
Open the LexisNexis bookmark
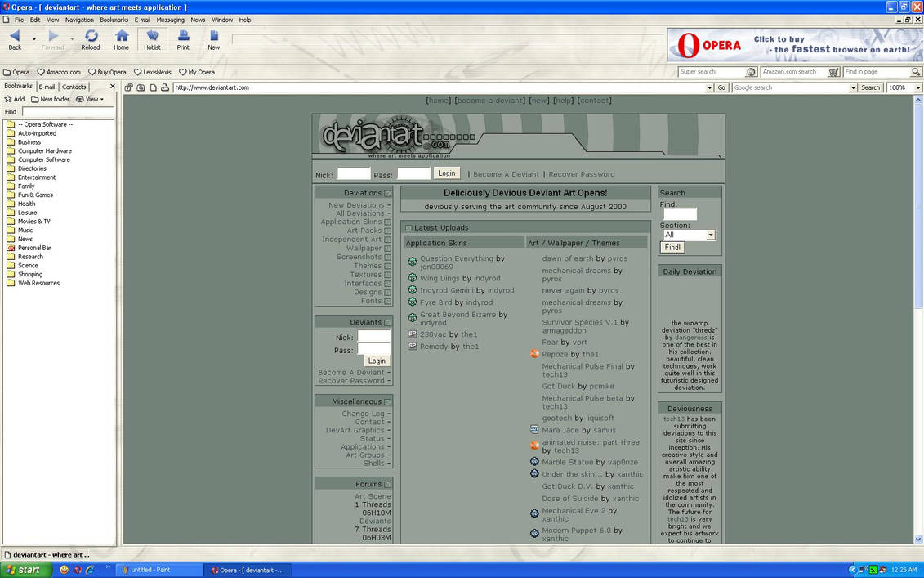point(153,72)
